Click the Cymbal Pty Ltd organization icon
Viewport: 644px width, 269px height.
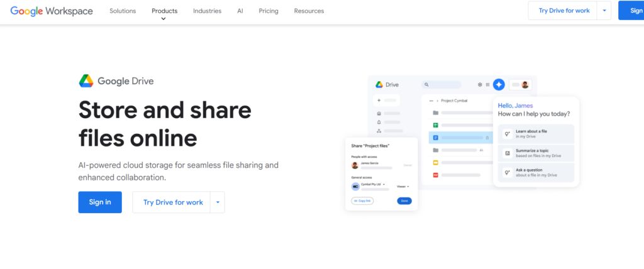[355, 187]
